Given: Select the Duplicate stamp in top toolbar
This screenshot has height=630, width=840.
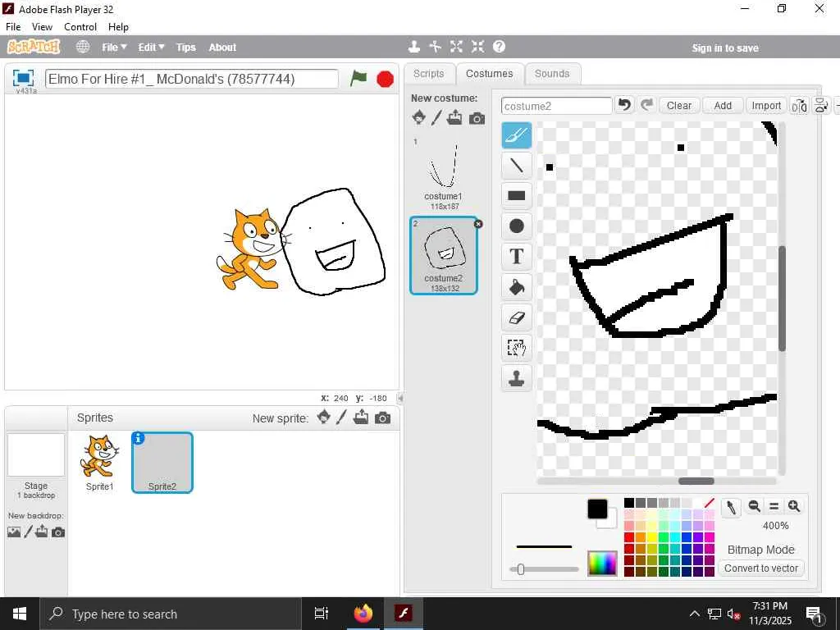Looking at the screenshot, I should pyautogui.click(x=413, y=47).
